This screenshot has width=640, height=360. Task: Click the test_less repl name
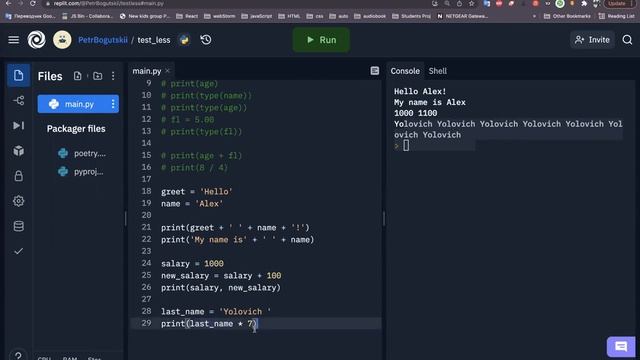click(154, 40)
